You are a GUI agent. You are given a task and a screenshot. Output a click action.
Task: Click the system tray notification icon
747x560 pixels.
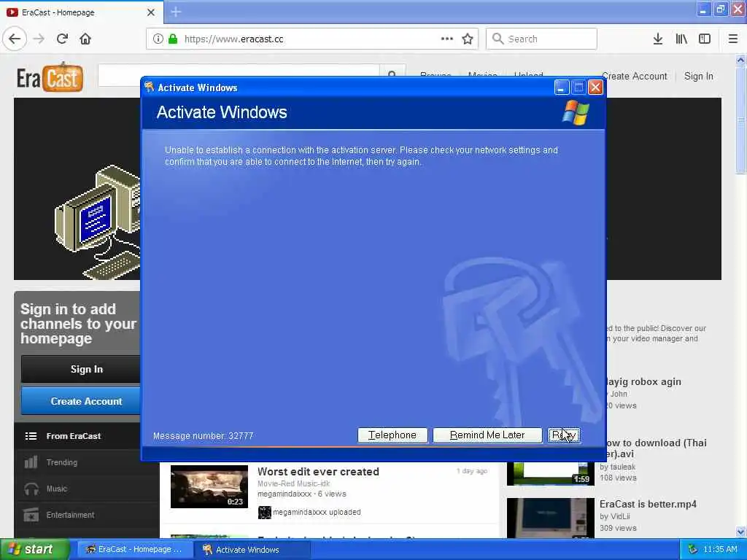(x=693, y=550)
